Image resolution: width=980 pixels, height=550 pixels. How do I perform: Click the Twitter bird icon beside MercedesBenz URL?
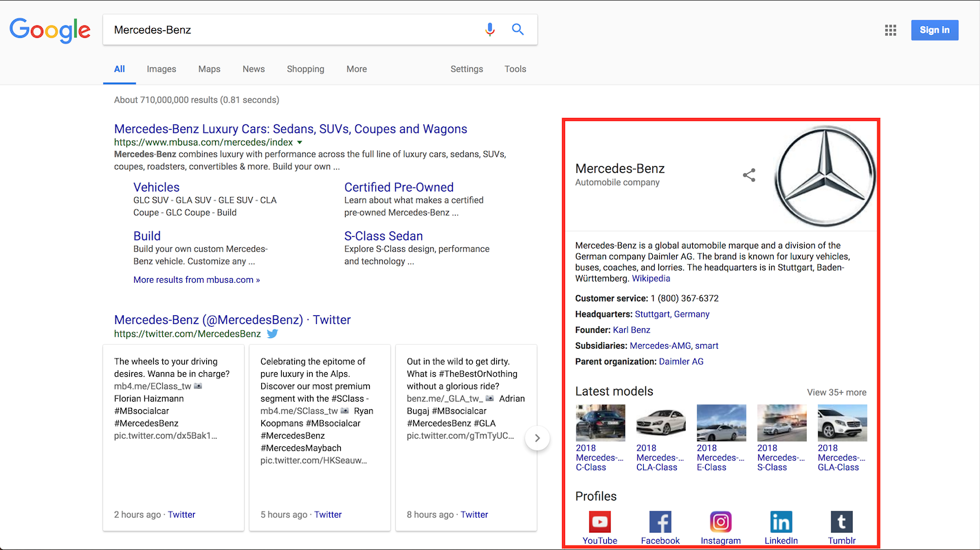click(x=272, y=334)
